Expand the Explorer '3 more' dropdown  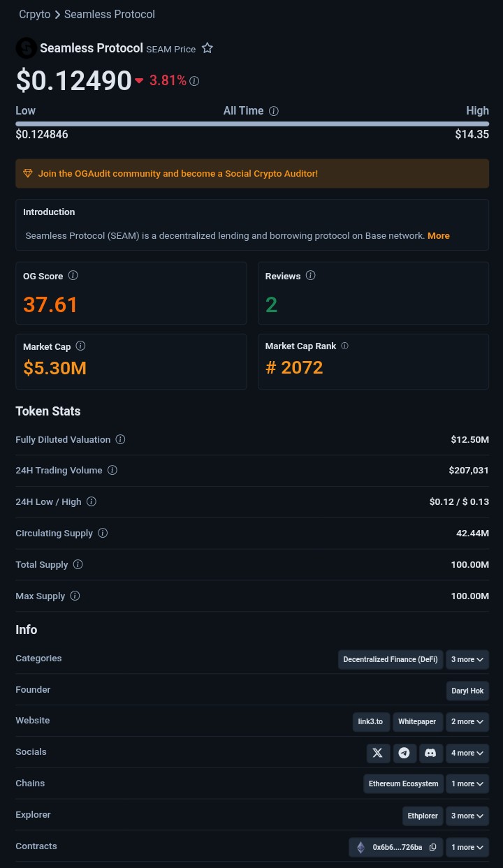pyautogui.click(x=467, y=816)
